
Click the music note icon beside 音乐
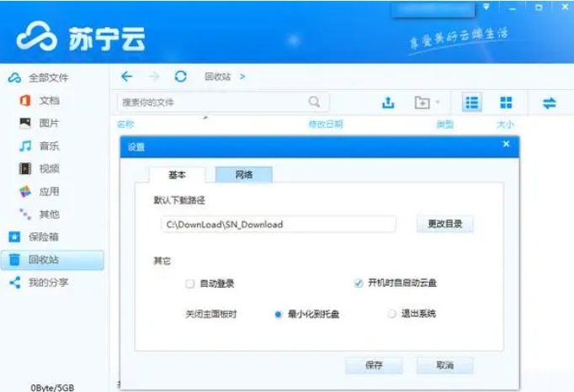[x=25, y=146]
